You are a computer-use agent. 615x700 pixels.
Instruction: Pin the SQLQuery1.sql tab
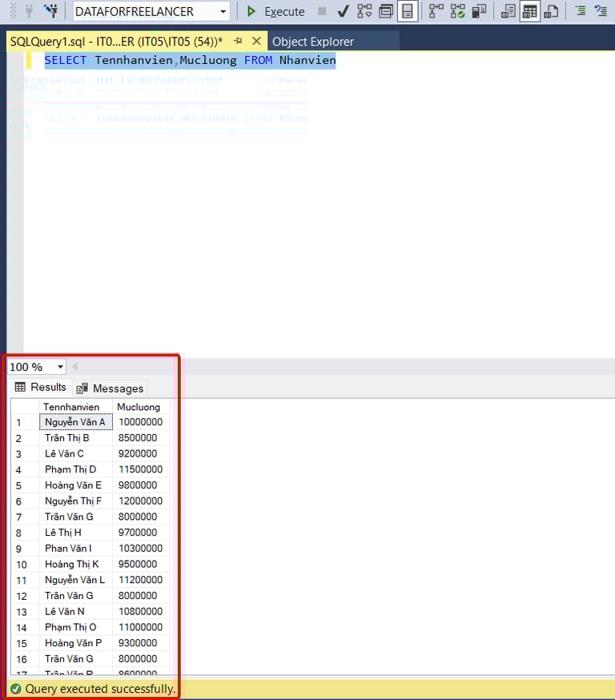pos(238,41)
